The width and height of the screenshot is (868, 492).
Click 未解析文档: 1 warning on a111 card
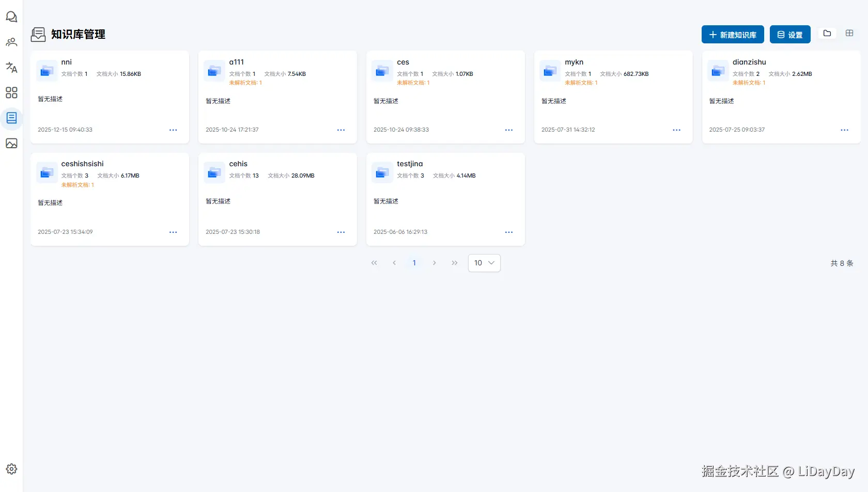(x=245, y=83)
